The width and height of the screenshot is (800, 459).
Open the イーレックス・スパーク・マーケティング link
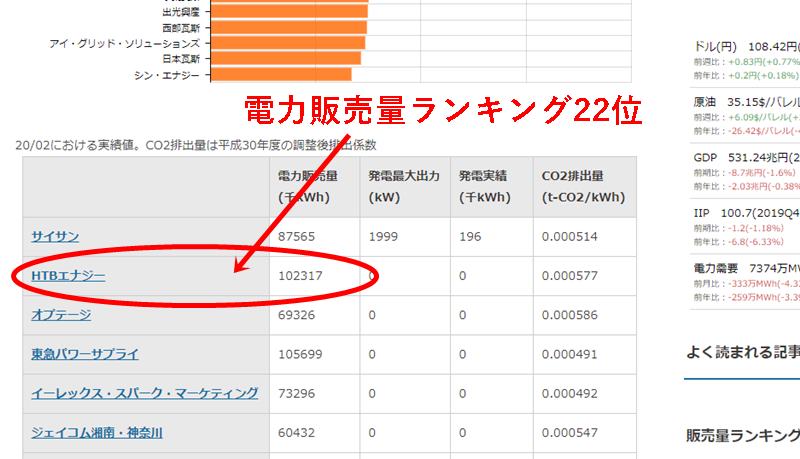click(x=145, y=394)
